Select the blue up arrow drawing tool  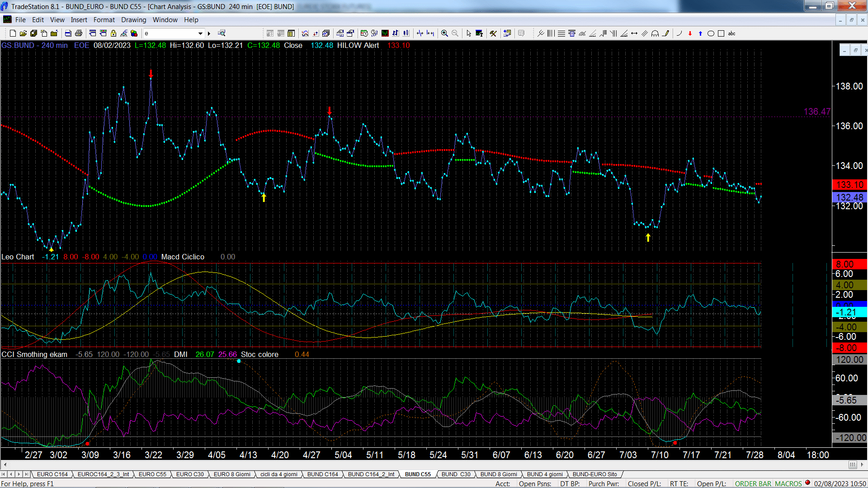pyautogui.click(x=700, y=33)
